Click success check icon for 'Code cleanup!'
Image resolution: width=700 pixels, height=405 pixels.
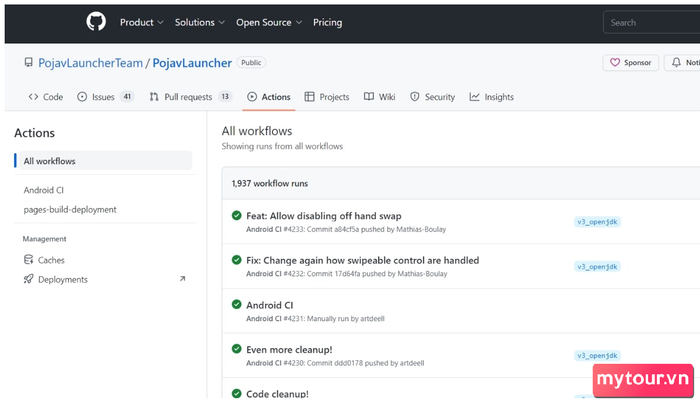[237, 393]
